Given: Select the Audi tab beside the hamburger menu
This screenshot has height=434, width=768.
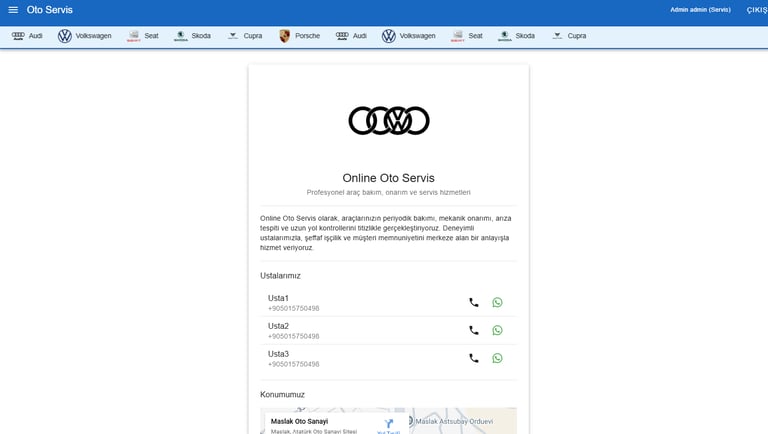Looking at the screenshot, I should pos(27,36).
